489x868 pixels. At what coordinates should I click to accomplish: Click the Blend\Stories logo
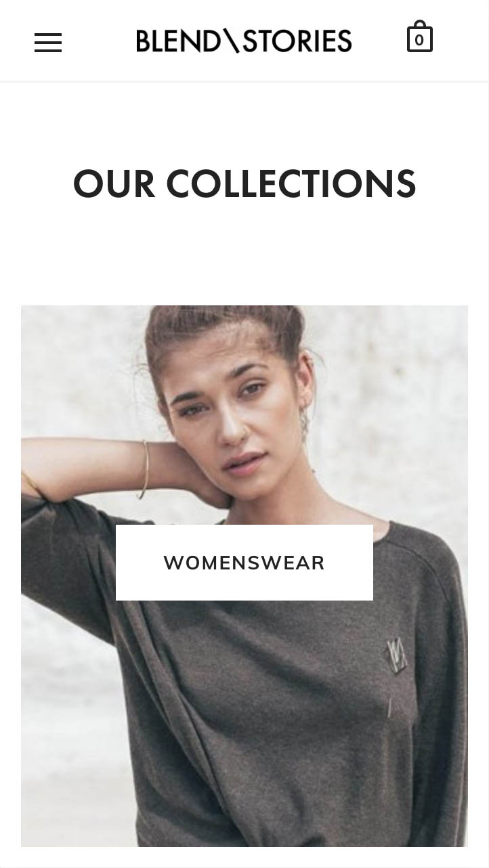[244, 41]
